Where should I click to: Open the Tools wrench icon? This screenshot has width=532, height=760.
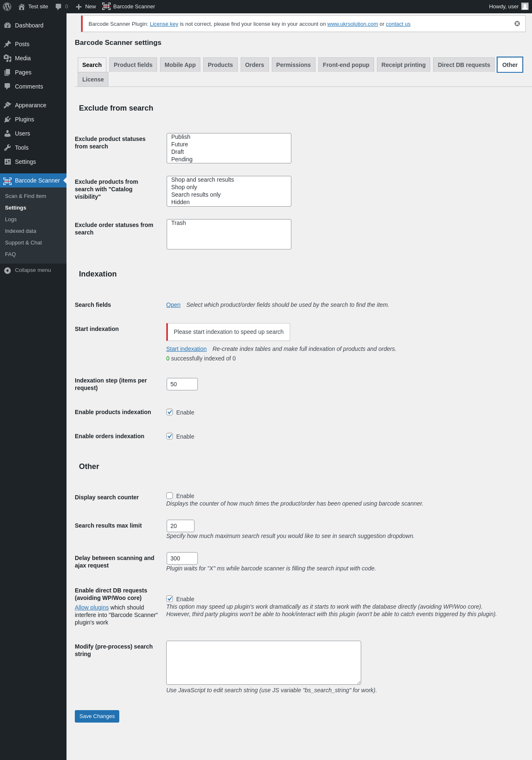pos(7,148)
